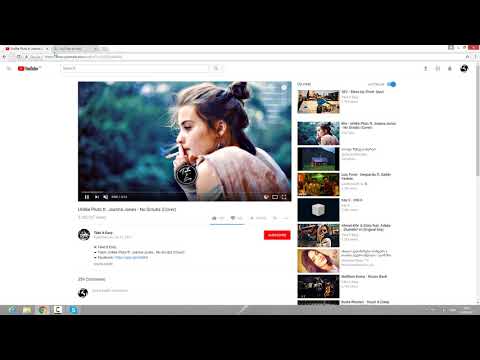This screenshot has height=360, width=480.
Task: Seek on the video progress bar
Action: [184, 192]
